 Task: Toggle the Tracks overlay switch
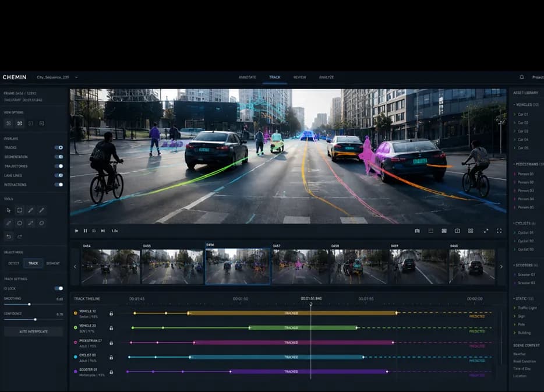pyautogui.click(x=59, y=147)
